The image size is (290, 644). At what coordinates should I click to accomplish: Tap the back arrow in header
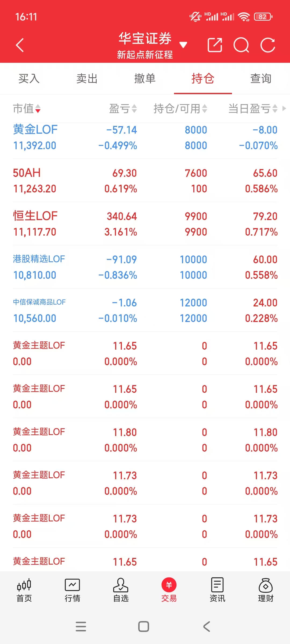pos(20,45)
